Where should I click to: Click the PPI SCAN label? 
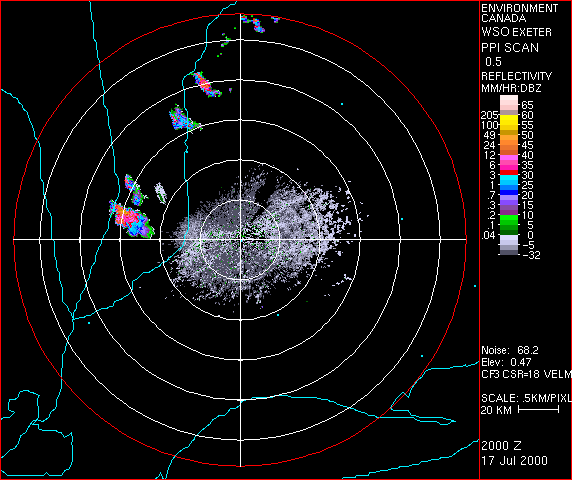pos(510,48)
